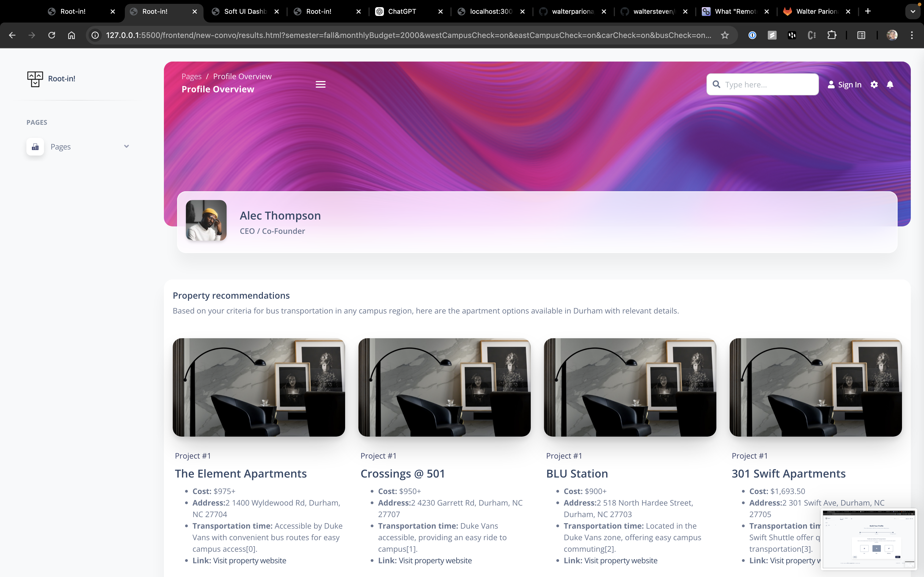Open Chrome profile avatar menu
Image resolution: width=924 pixels, height=577 pixels.
point(892,35)
